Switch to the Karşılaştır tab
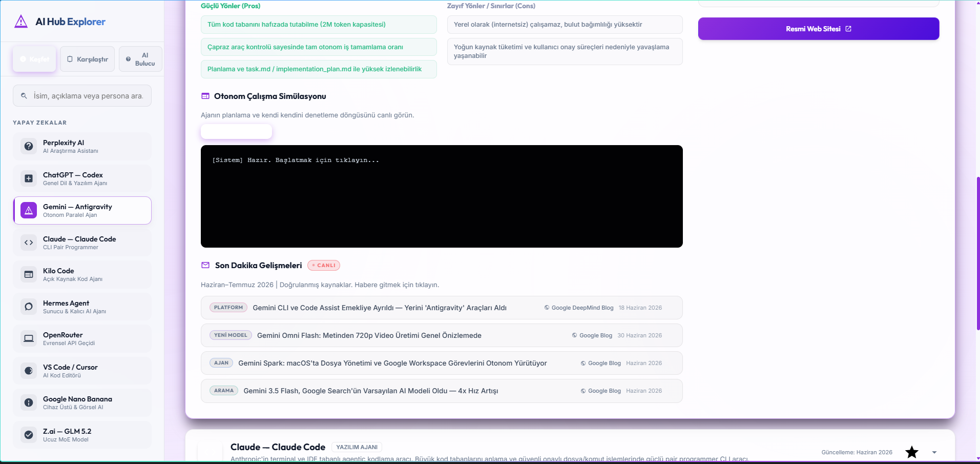 pyautogui.click(x=88, y=59)
